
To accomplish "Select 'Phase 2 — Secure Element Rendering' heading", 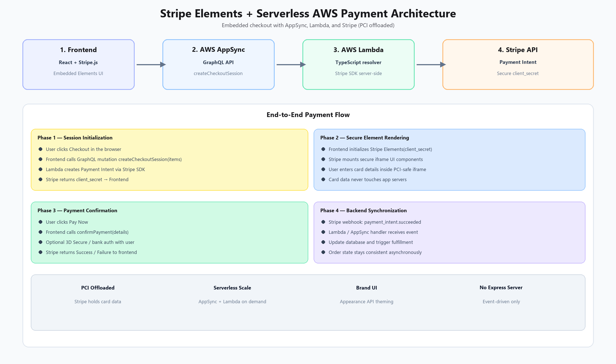I will pos(365,137).
